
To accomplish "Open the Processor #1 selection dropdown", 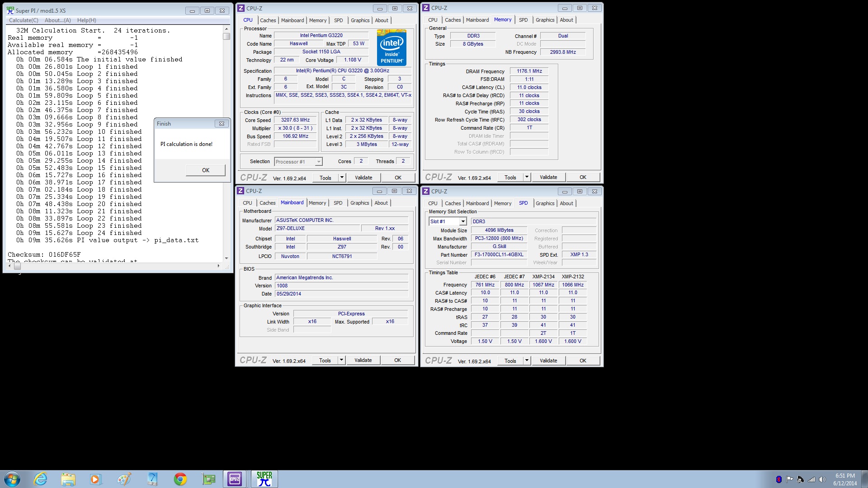I will pos(298,161).
